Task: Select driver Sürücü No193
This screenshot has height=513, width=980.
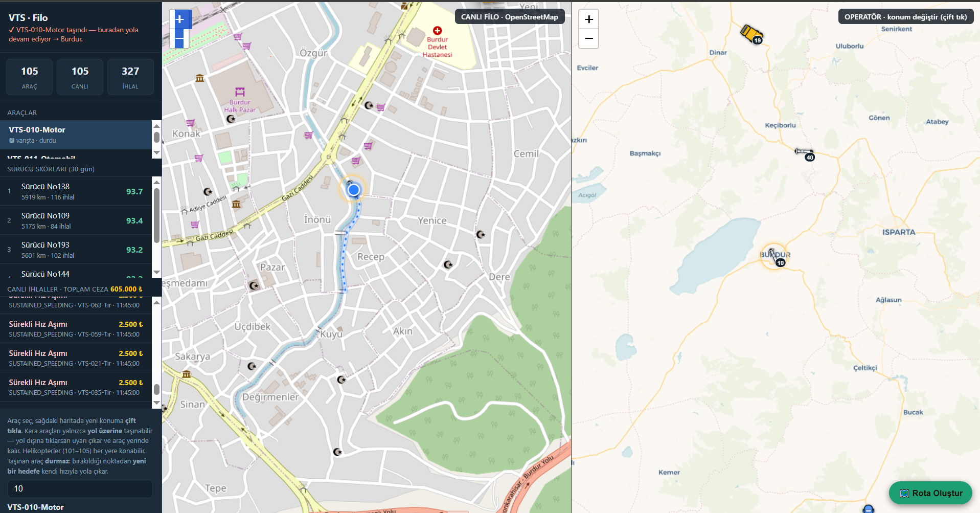Action: point(76,250)
